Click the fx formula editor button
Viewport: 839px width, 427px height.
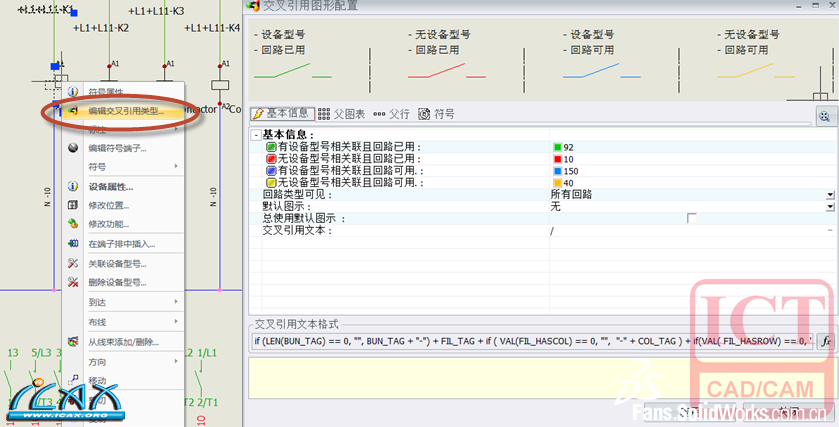tap(826, 341)
